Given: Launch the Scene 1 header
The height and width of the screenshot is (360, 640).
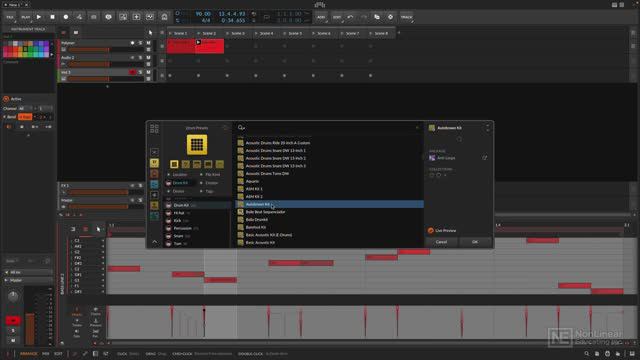Looking at the screenshot, I should [x=180, y=33].
